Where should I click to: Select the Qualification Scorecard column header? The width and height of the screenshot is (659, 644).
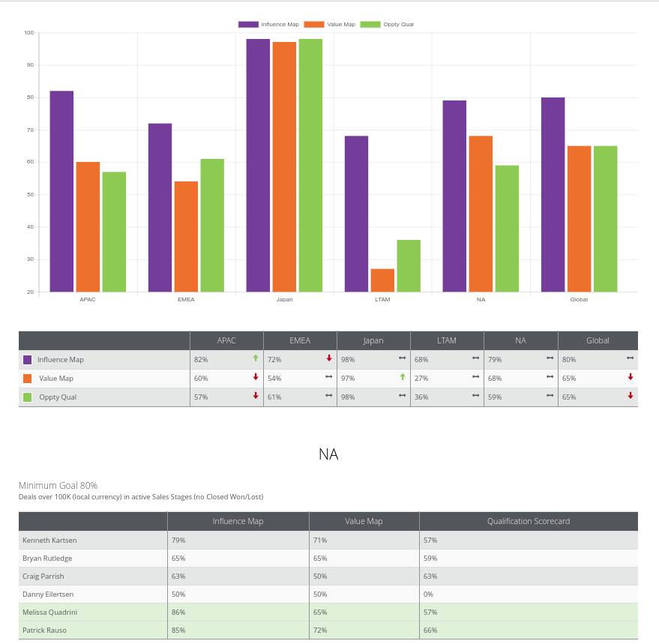coord(529,521)
